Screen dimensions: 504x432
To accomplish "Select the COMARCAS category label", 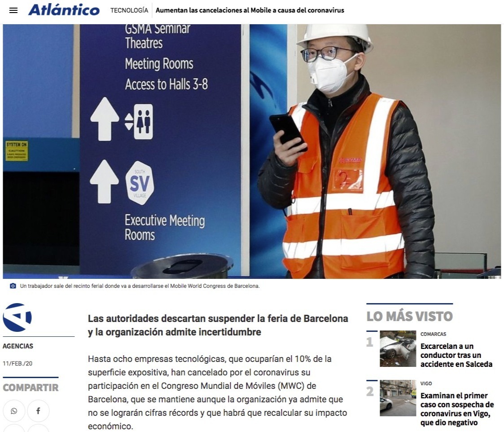I will coord(433,334).
